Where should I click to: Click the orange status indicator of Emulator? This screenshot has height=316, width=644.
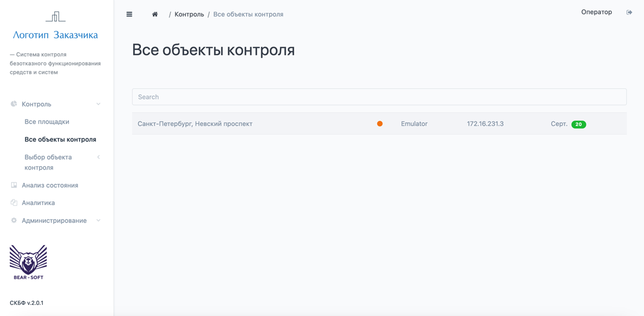[x=379, y=123]
